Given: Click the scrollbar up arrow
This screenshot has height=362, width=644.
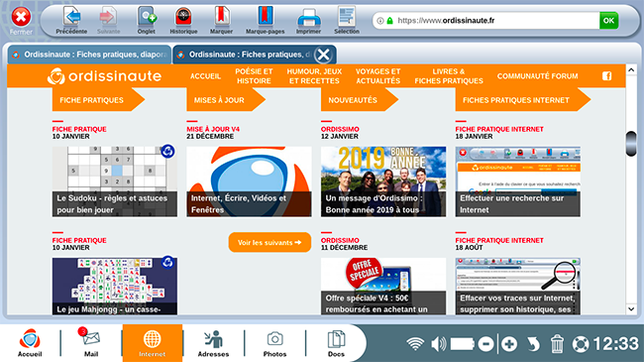Looking at the screenshot, I should point(631,70).
